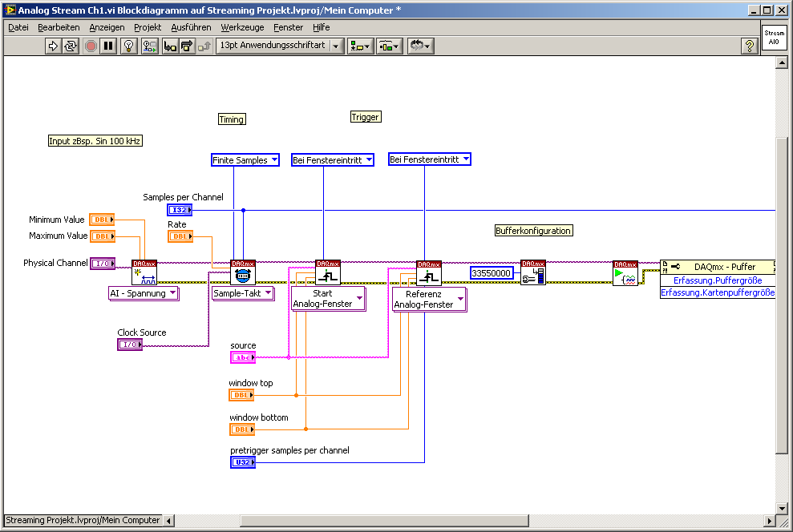Click the vertical scrollbar thumb
Screen dimensions: 793x532
pyautogui.click(x=782, y=296)
